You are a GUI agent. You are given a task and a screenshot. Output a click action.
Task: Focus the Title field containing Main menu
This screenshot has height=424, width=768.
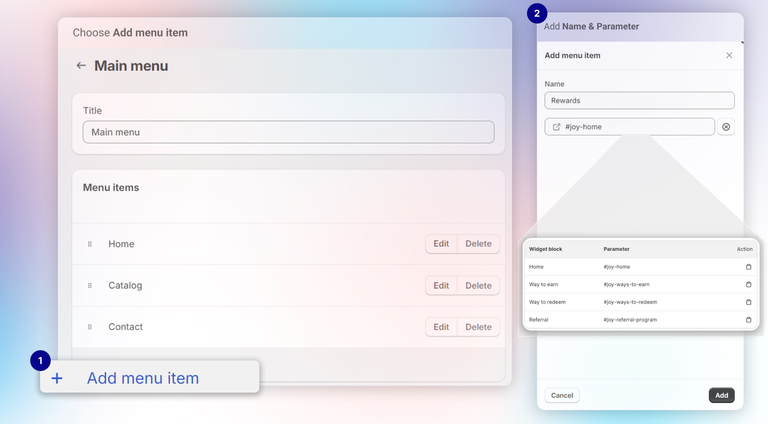pos(288,132)
